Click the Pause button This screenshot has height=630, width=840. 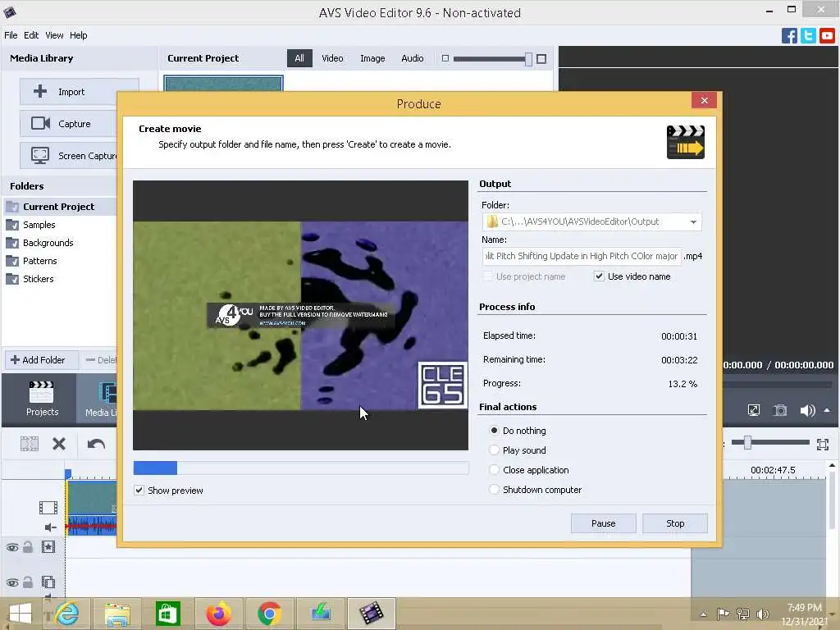(x=603, y=523)
